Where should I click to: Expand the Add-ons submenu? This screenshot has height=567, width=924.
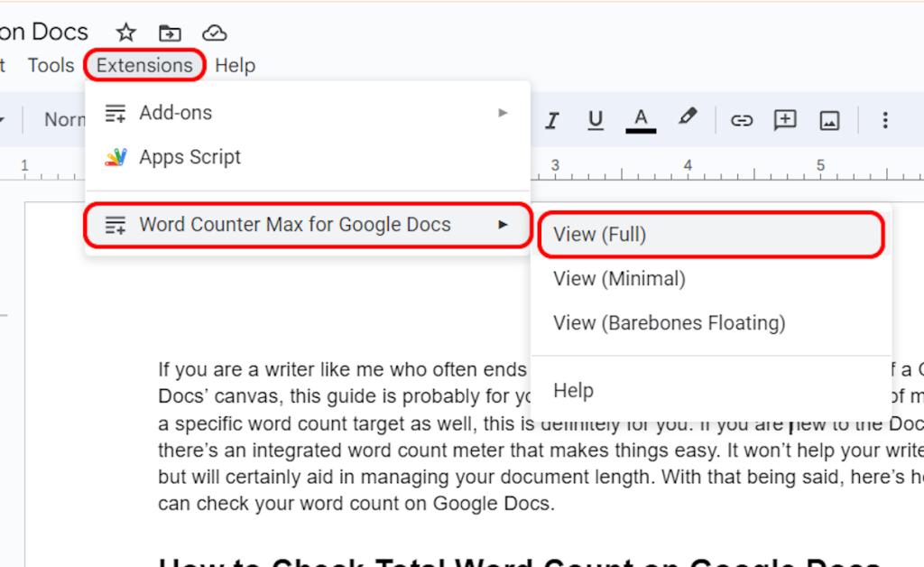coord(175,112)
